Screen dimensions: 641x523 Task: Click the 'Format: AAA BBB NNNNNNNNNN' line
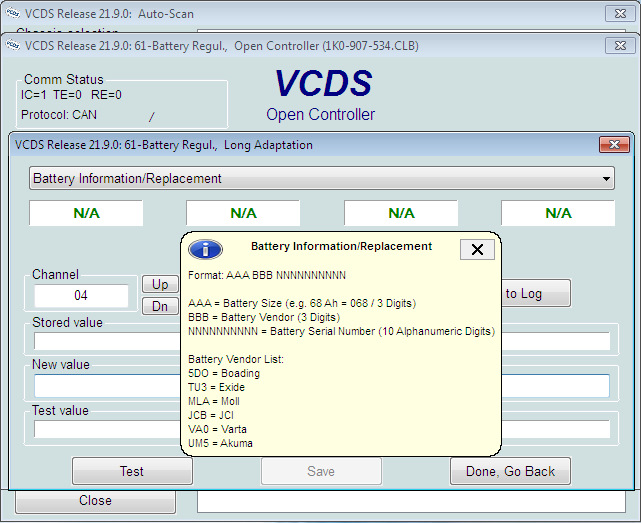tap(267, 275)
